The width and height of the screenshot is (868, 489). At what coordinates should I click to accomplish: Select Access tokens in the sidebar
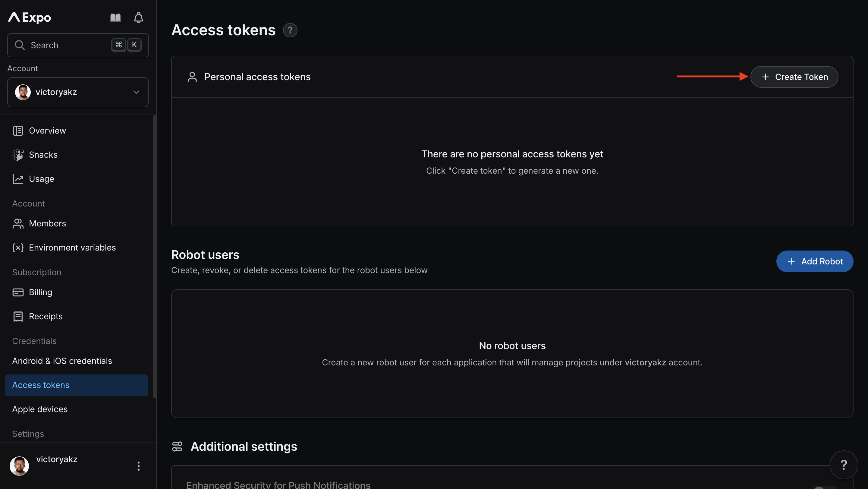(x=40, y=385)
